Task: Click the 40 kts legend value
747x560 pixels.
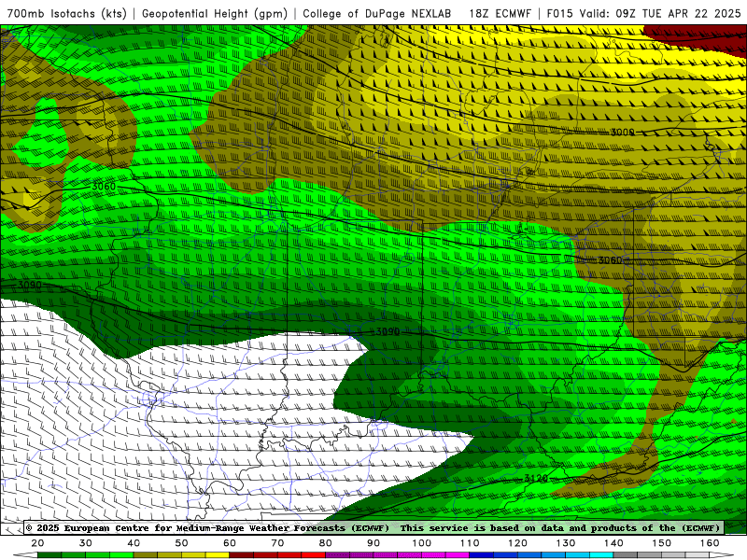Action: click(x=134, y=543)
